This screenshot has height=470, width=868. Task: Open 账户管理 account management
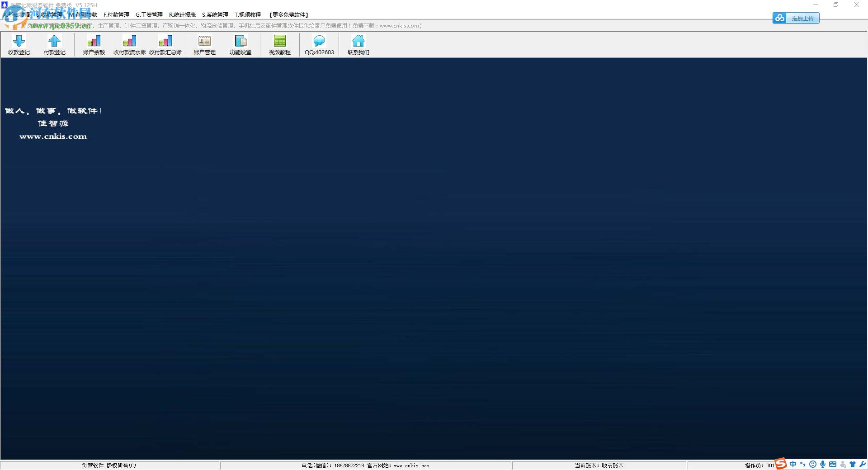coord(205,45)
